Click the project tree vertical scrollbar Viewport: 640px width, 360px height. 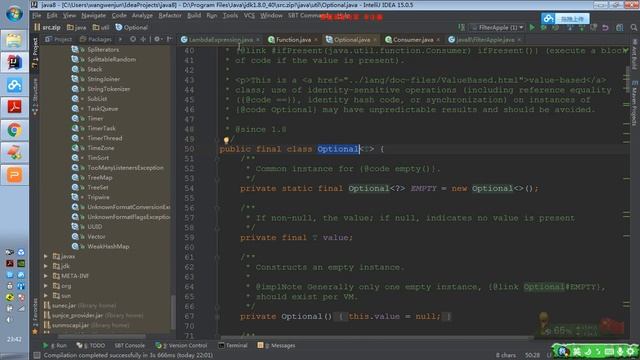click(173, 311)
